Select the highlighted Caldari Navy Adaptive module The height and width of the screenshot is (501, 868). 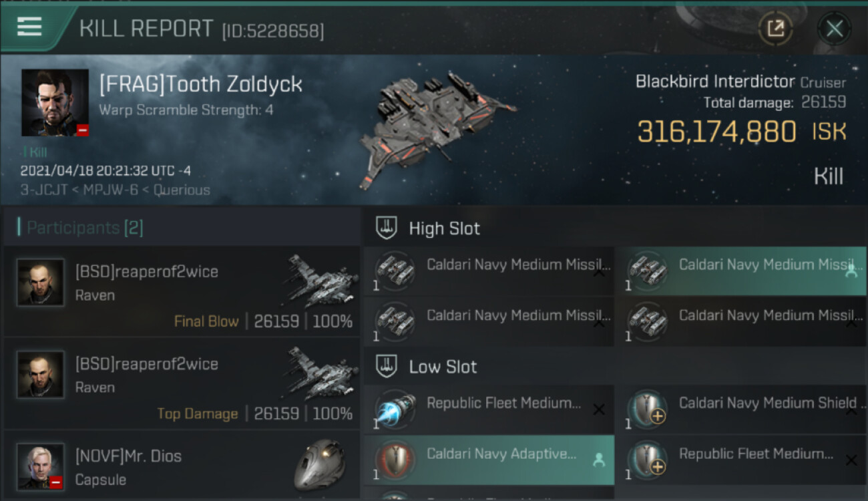pyautogui.click(x=488, y=460)
